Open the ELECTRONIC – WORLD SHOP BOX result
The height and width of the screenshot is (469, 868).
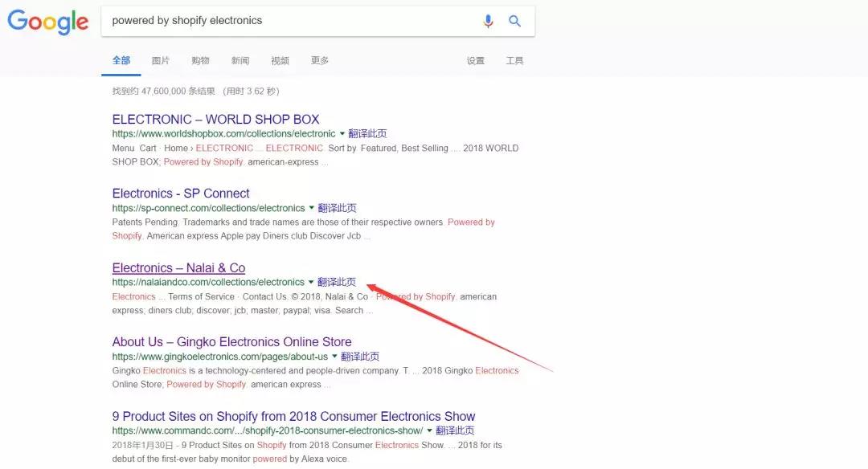pyautogui.click(x=214, y=119)
